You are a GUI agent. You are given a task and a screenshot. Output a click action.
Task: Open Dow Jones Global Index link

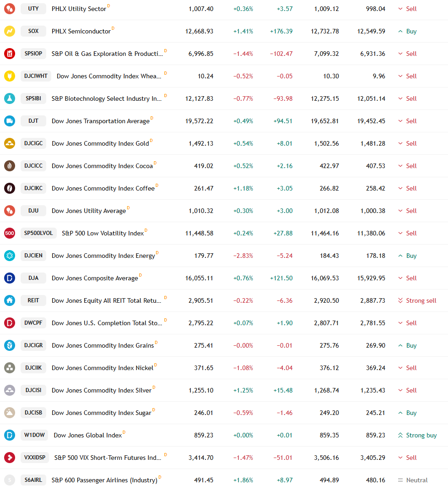[x=87, y=435]
